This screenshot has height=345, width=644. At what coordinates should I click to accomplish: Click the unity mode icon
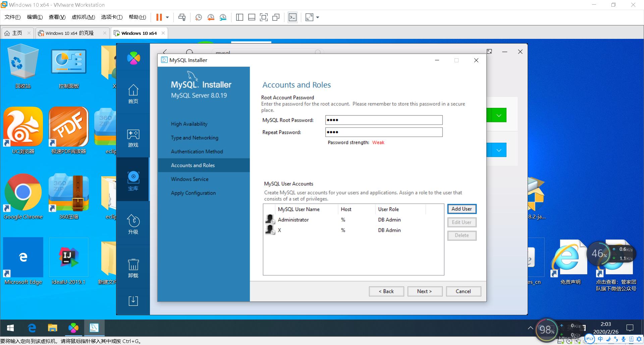click(276, 17)
